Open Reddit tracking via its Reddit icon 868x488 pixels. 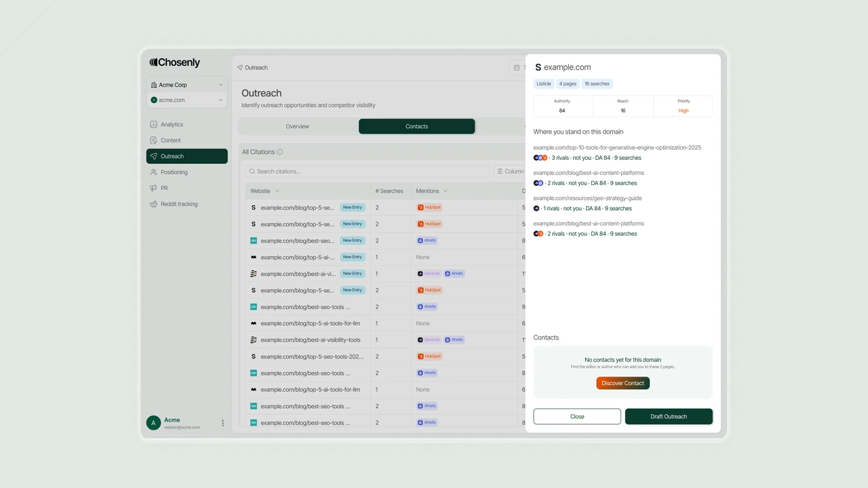pos(154,204)
